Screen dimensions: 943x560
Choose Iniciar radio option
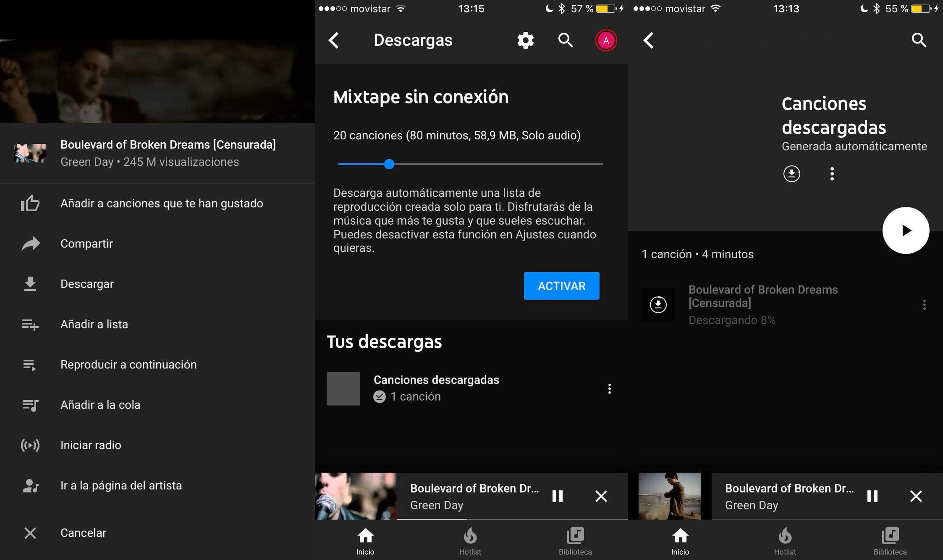click(157, 445)
